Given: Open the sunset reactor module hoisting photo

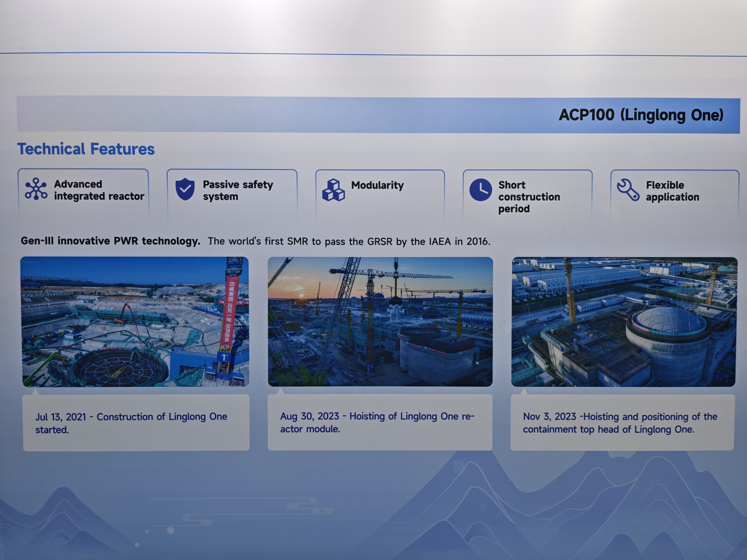Looking at the screenshot, I should [x=380, y=322].
